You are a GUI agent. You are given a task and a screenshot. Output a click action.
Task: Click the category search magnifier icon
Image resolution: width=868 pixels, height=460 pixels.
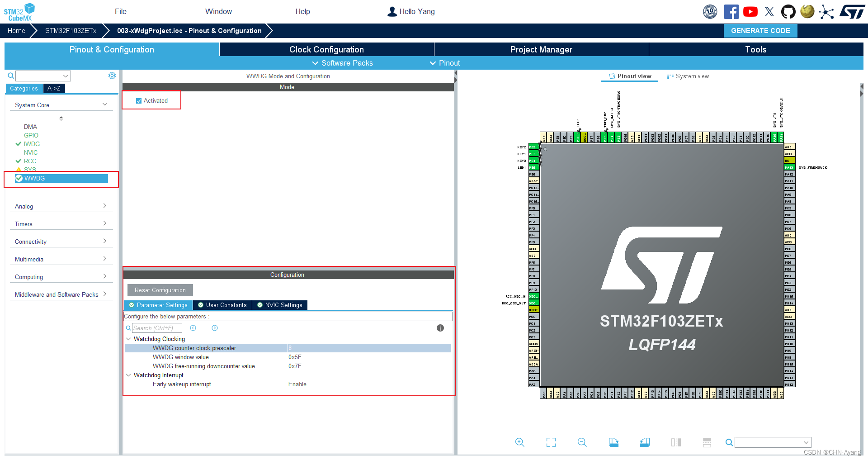click(x=11, y=76)
